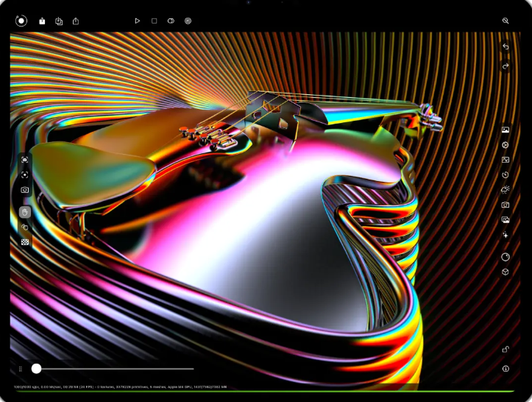Click the stacked images icon on right sidebar

point(506,219)
